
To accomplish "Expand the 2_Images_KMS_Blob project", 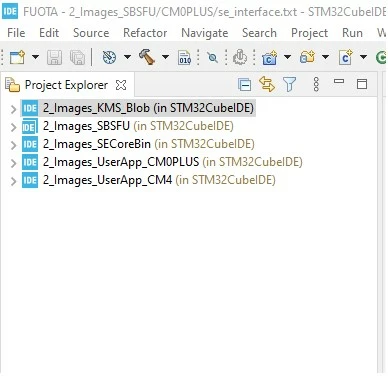I will tap(13, 109).
